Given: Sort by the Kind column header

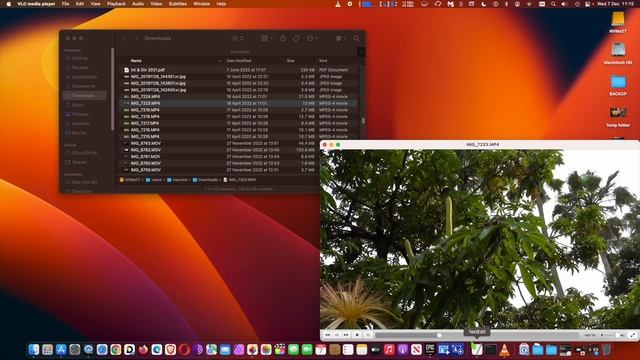Looking at the screenshot, I should point(323,61).
